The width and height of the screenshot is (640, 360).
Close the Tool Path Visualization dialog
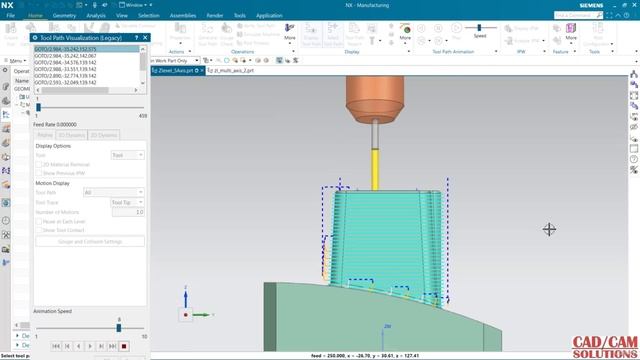145,38
